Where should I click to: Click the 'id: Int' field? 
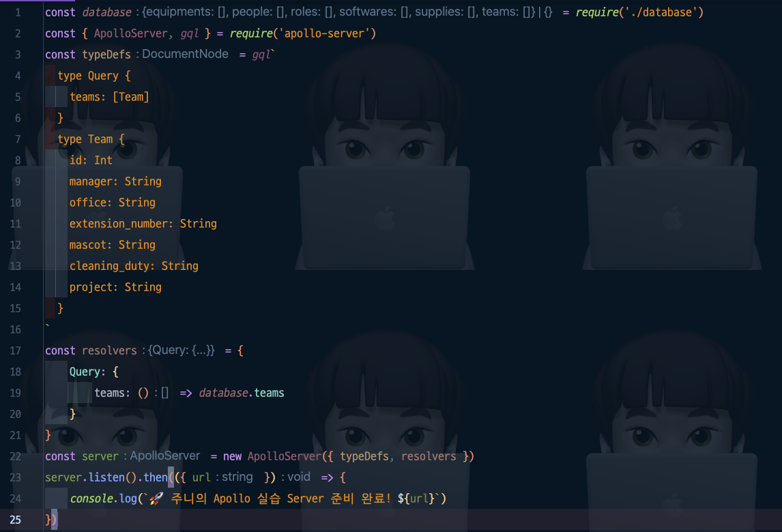[x=91, y=160]
